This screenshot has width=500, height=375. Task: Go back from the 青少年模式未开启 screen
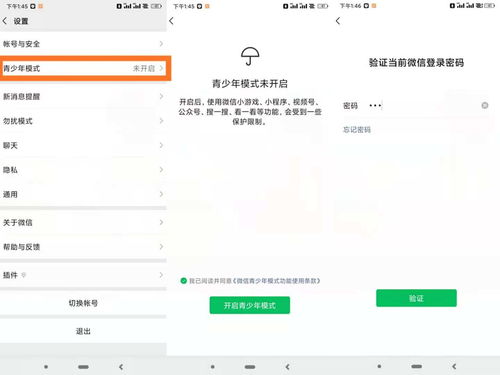pyautogui.click(x=171, y=21)
